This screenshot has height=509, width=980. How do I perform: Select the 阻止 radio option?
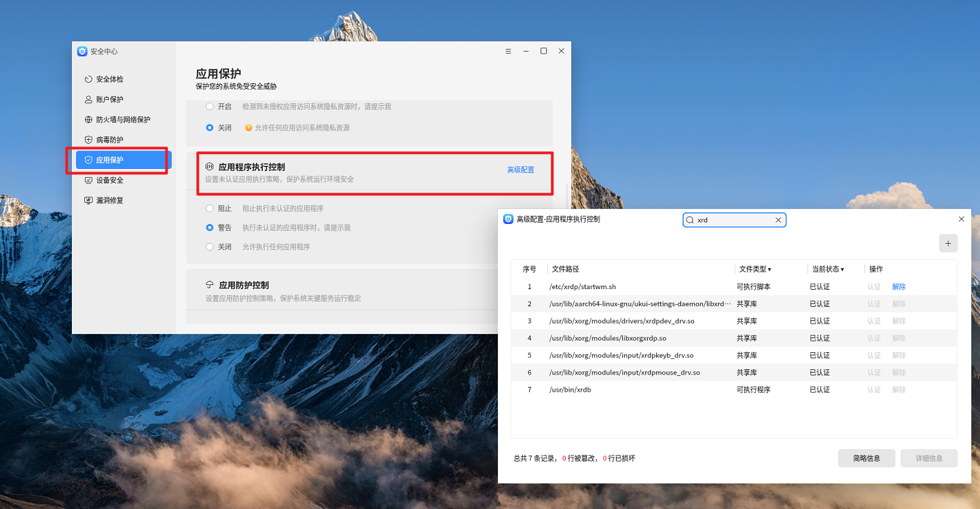(x=210, y=208)
